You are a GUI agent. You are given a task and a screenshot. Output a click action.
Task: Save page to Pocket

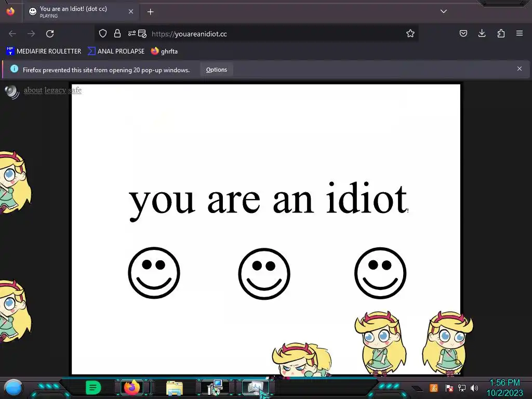(x=463, y=34)
